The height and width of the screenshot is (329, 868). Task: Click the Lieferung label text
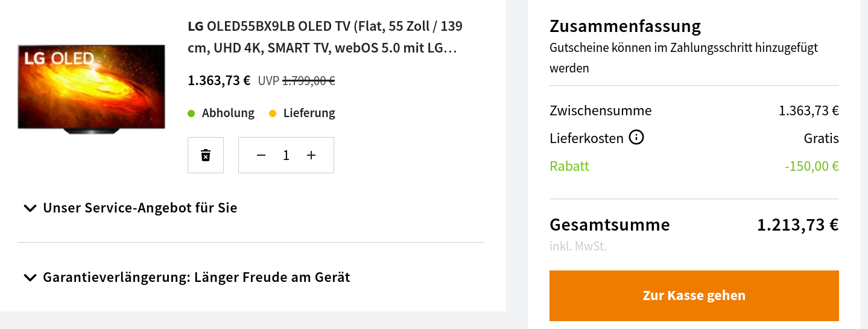coord(309,113)
